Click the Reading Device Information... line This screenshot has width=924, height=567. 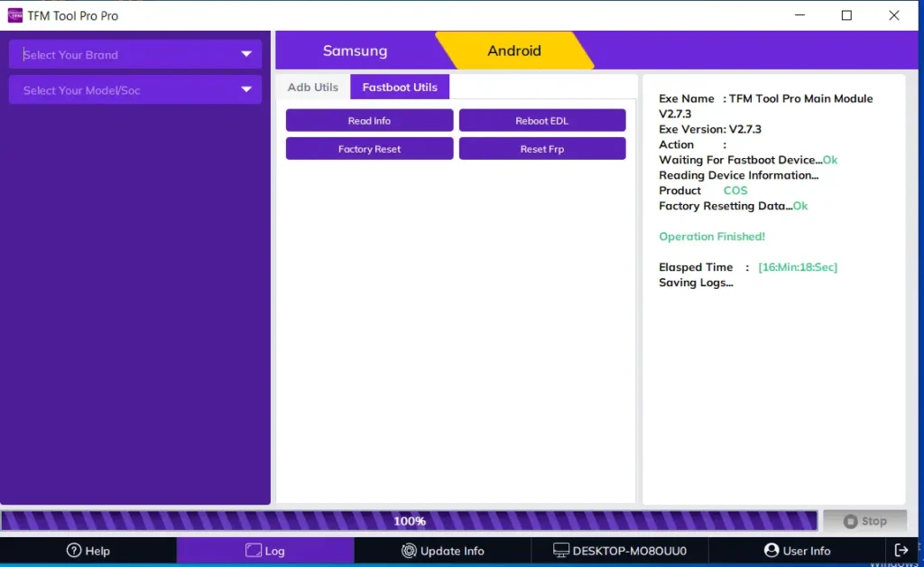coord(738,175)
